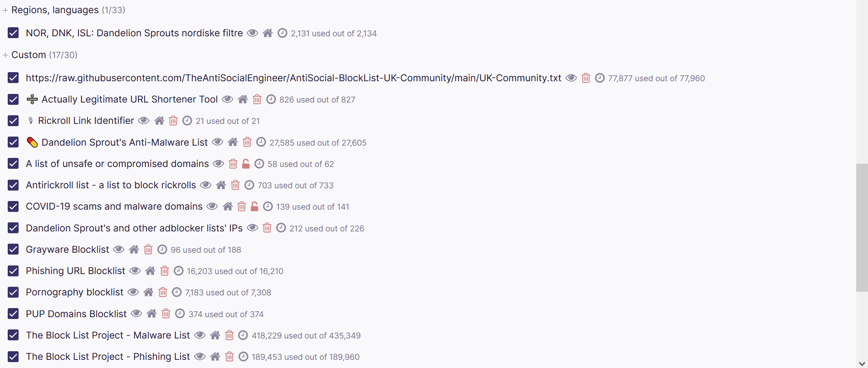Disable The Block List Project - Malware List
The width and height of the screenshot is (868, 368).
[x=13, y=335]
